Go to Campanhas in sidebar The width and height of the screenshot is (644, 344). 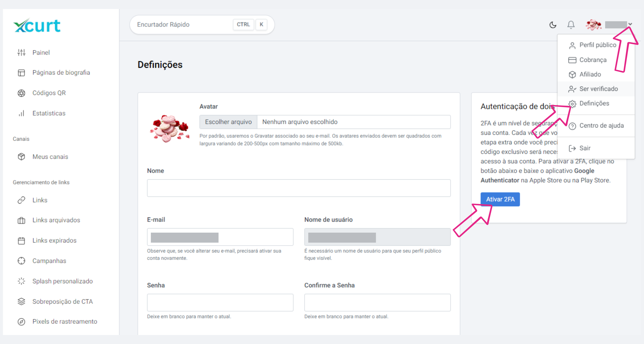tap(49, 261)
